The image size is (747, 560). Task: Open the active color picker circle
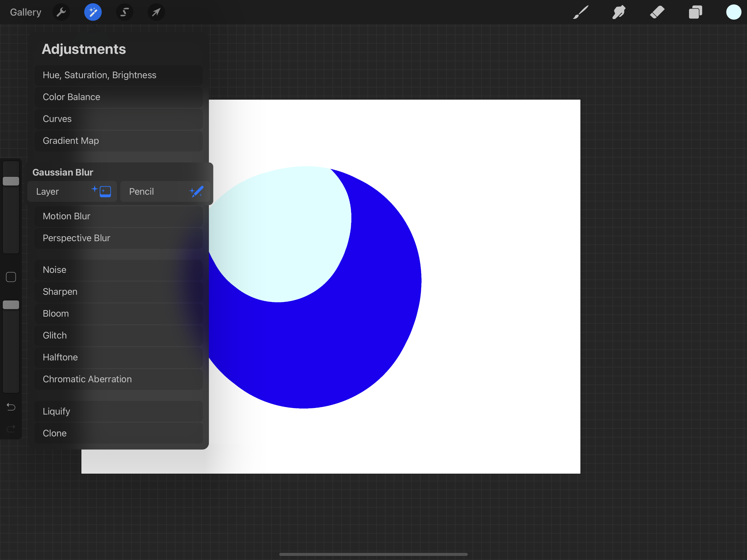tap(734, 13)
